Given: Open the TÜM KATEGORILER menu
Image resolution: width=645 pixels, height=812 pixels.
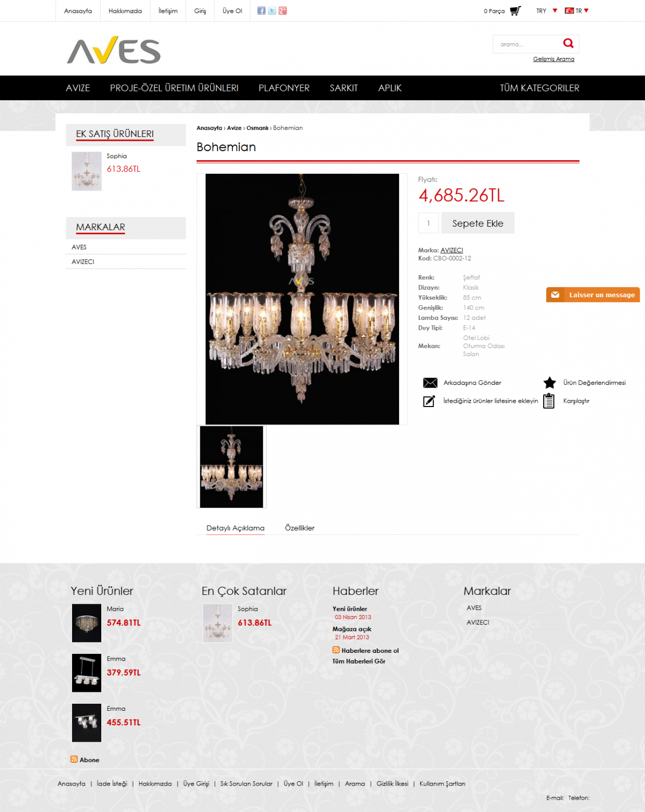Looking at the screenshot, I should 539,88.
